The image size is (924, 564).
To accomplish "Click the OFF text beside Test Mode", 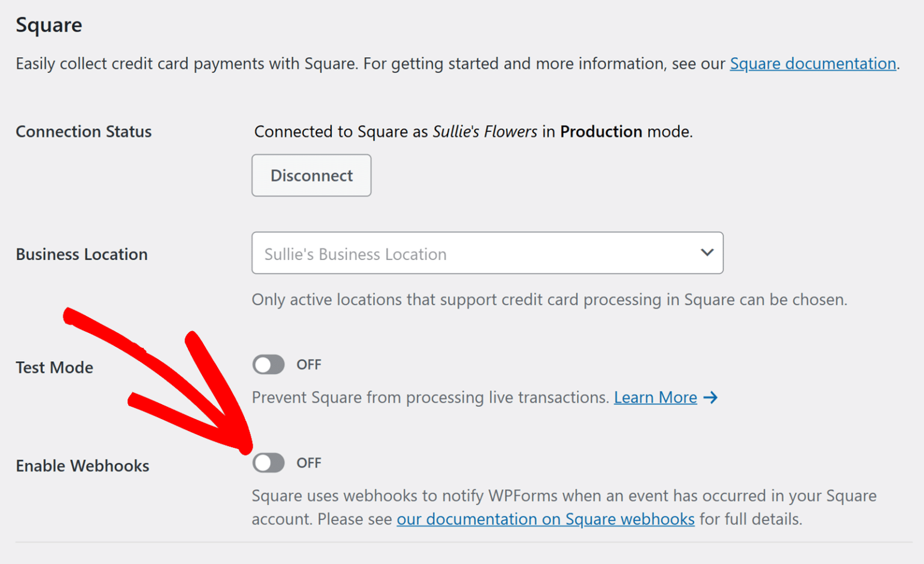I will [309, 364].
